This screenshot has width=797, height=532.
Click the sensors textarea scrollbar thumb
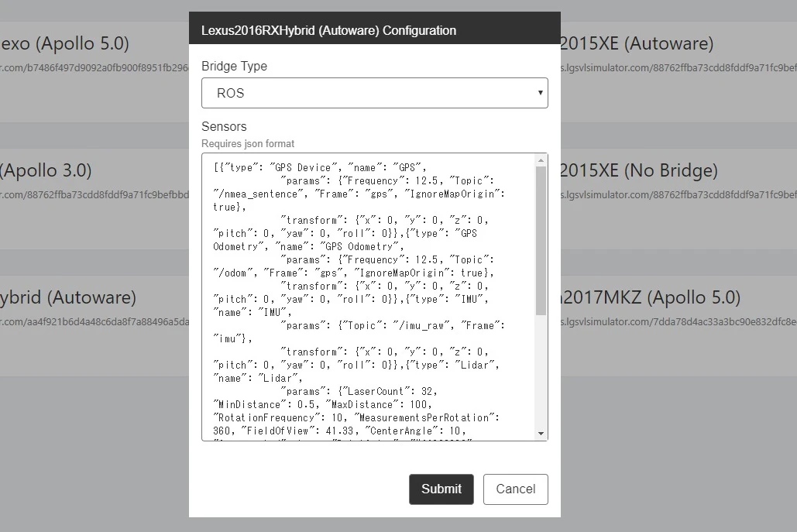pos(541,240)
